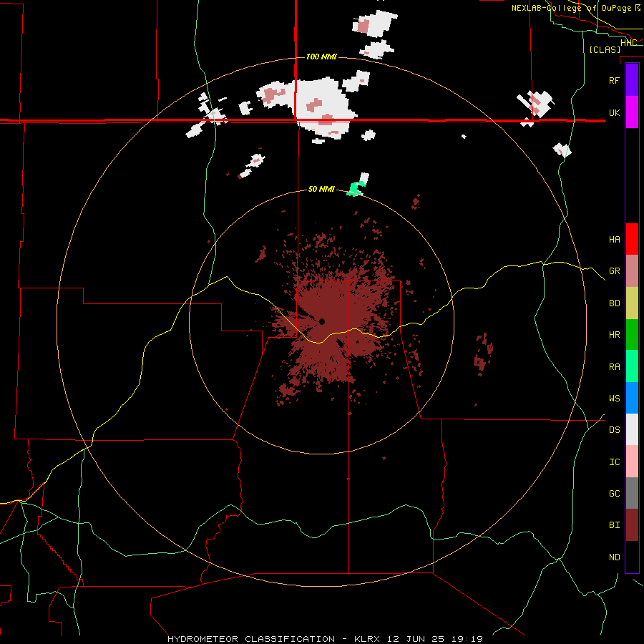
Task: Click the blue WS legend swatch
Action: coord(632,398)
